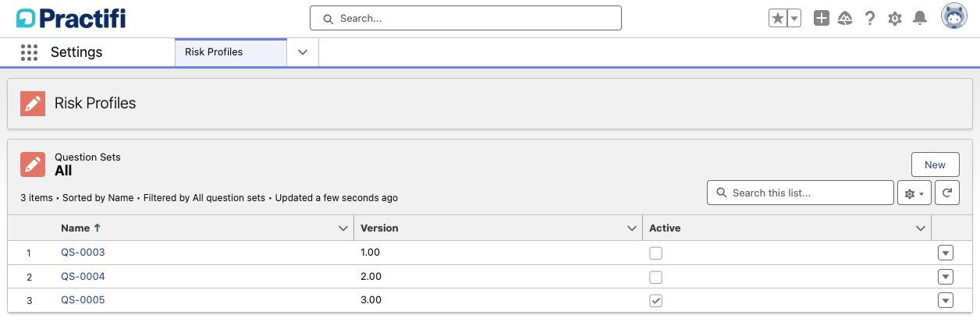Click the Search this list field

tap(801, 193)
